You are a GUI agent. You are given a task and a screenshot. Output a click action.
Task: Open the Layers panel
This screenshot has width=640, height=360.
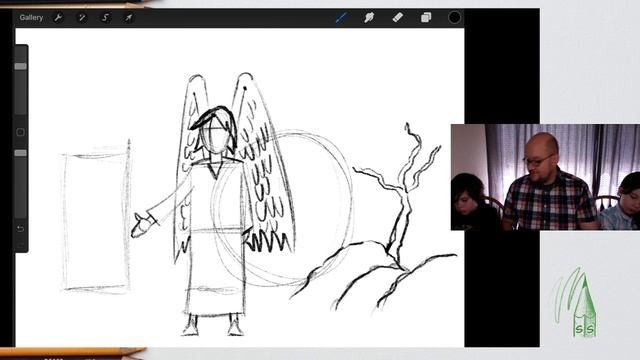[426, 18]
